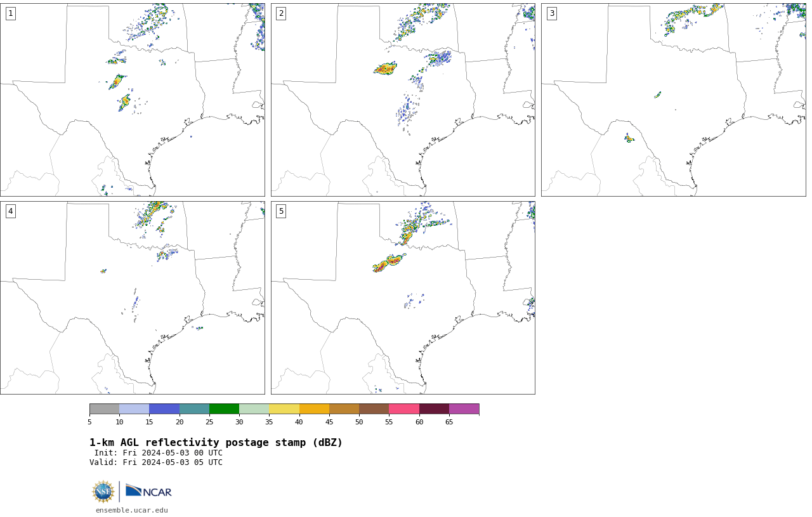Select the gray 5-10 dBZ color swatch
Screen dimensions: 812x517
pyautogui.click(x=104, y=409)
